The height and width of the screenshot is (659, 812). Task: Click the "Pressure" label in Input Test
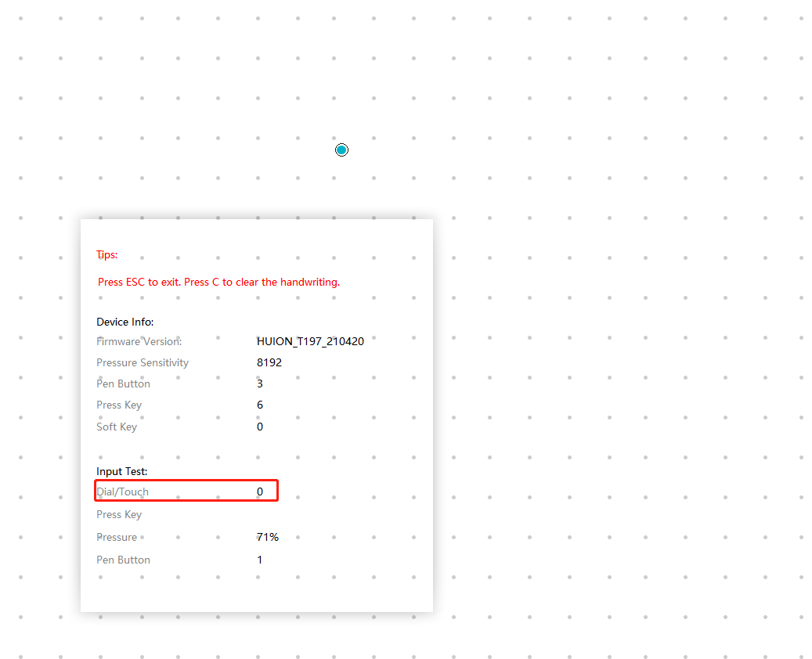coord(117,538)
